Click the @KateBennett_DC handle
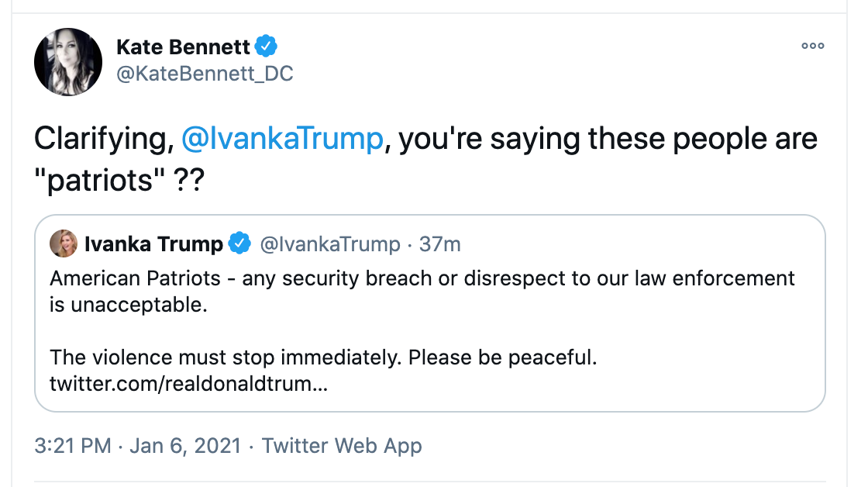 point(205,74)
